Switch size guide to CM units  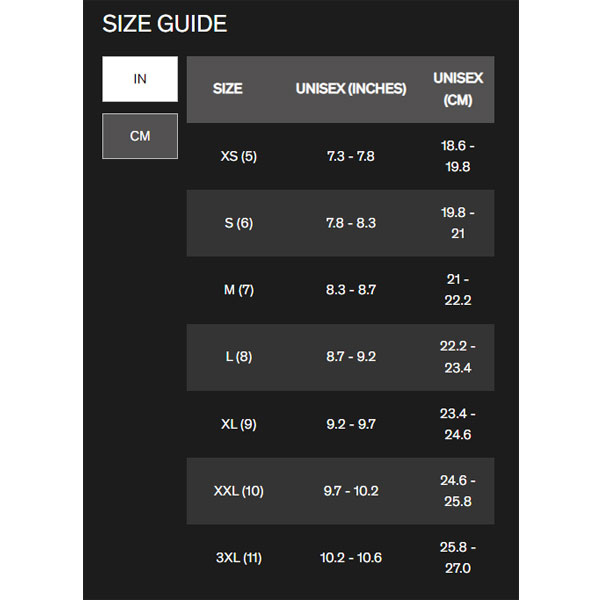pyautogui.click(x=140, y=136)
